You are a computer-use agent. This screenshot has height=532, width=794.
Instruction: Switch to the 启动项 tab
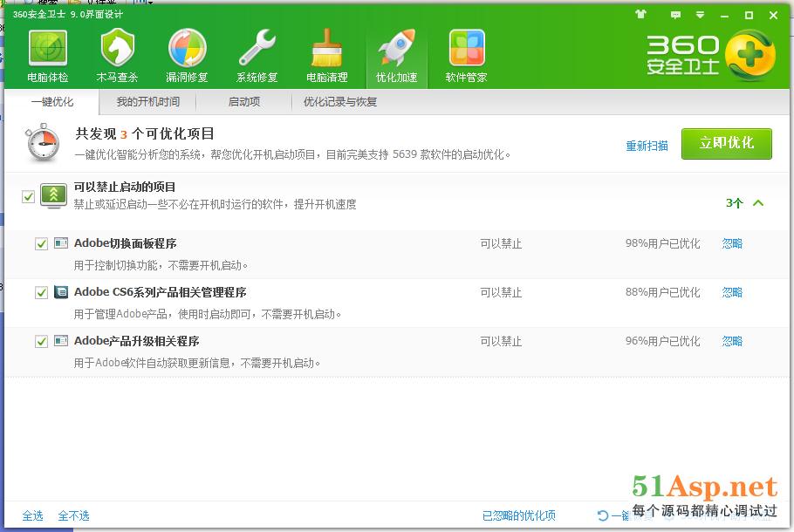coord(244,102)
